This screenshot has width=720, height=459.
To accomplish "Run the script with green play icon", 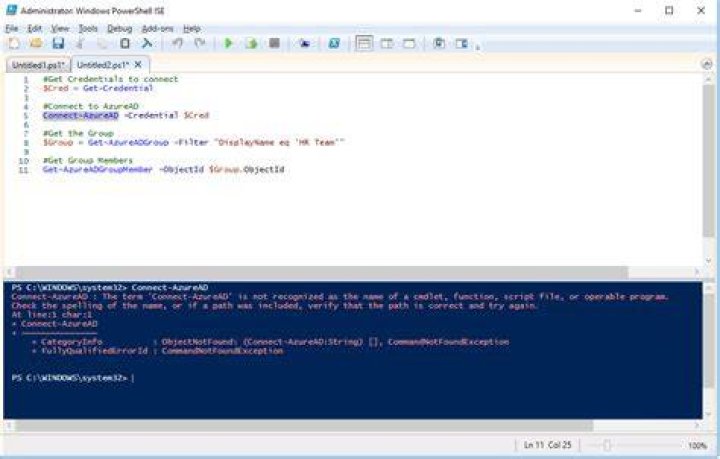I will point(228,44).
